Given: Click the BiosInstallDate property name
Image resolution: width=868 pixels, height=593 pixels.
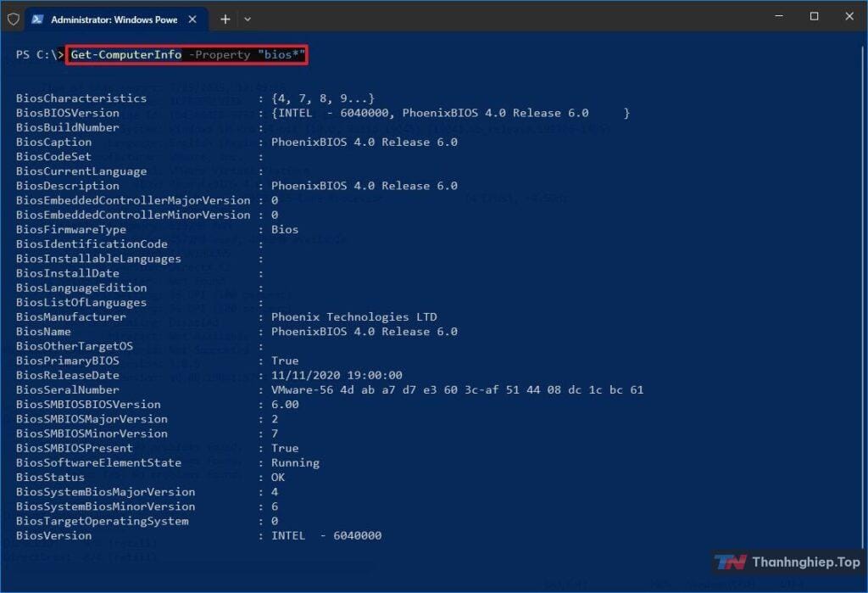Looking at the screenshot, I should (68, 273).
